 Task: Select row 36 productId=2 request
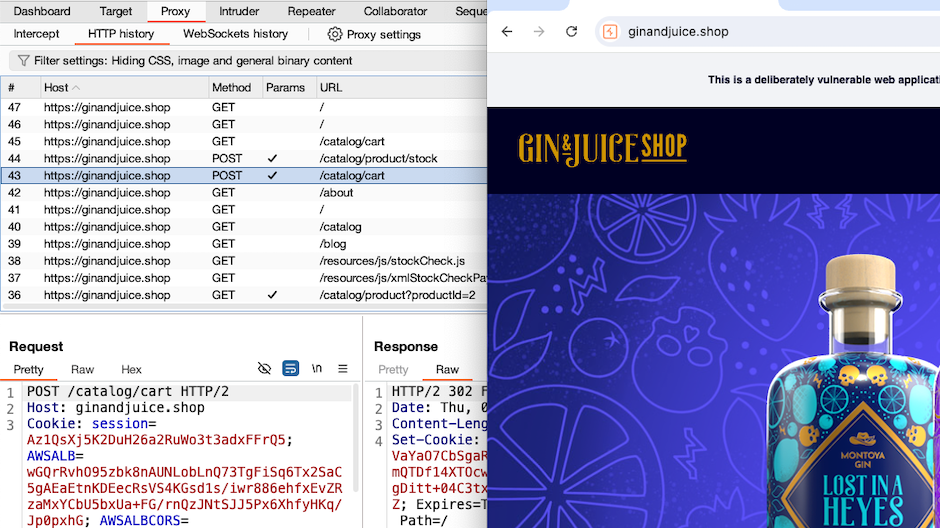(244, 295)
